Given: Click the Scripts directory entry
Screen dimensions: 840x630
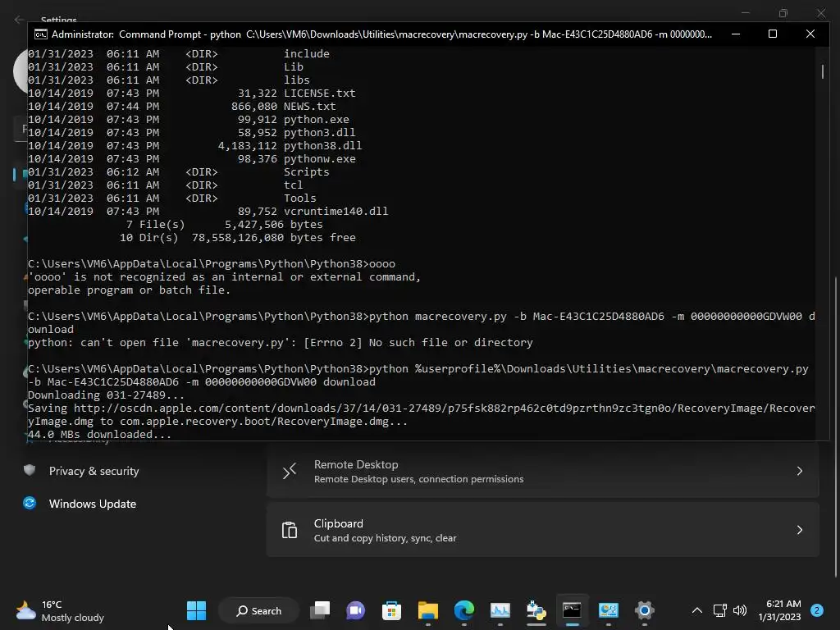Looking at the screenshot, I should tap(307, 172).
